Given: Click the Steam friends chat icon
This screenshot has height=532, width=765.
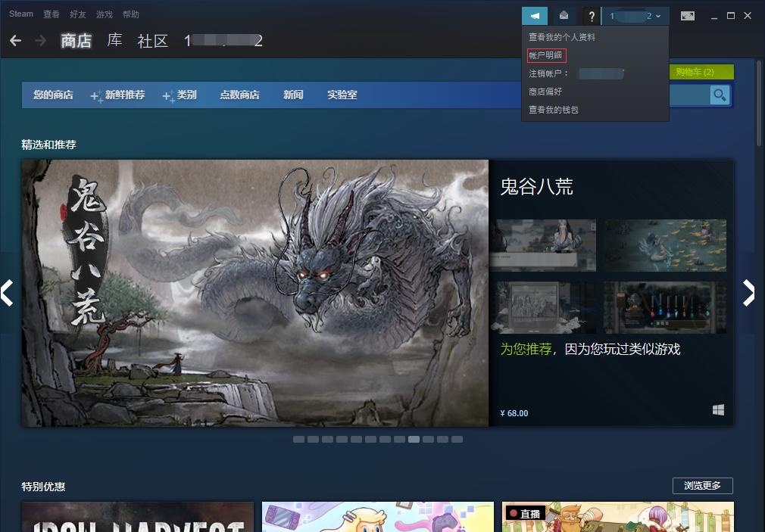Looking at the screenshot, I should coord(535,15).
